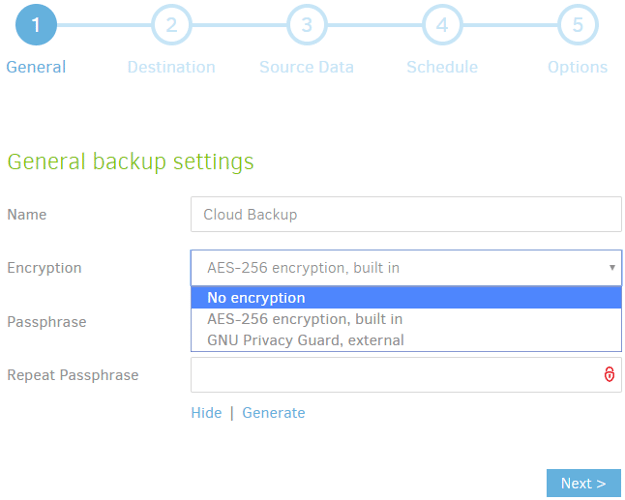Open the Source Data step label

tap(307, 67)
